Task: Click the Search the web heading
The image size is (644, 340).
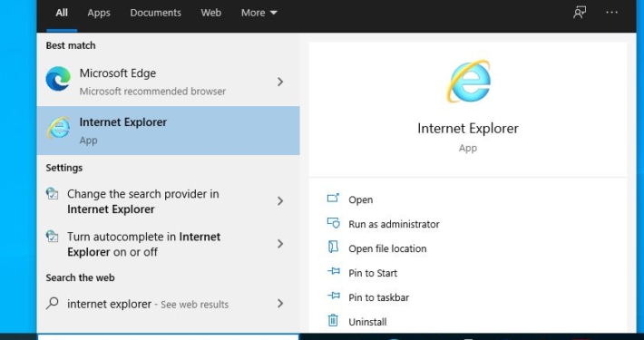Action: coord(80,278)
